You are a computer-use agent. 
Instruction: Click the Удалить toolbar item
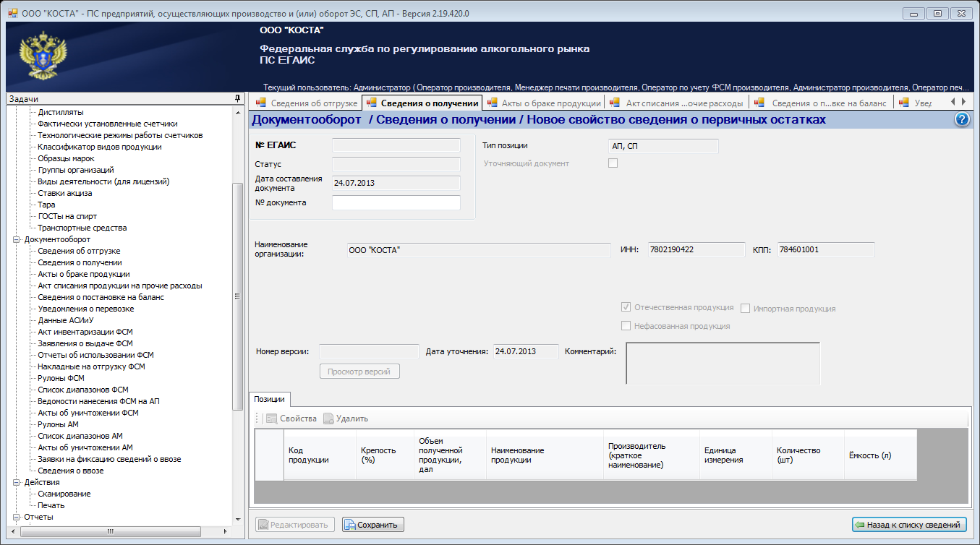tap(346, 419)
